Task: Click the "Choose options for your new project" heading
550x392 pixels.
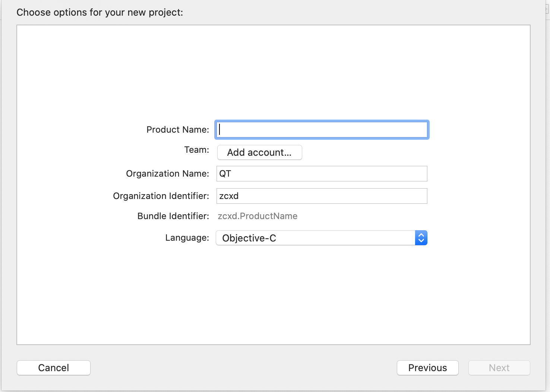Action: tap(100, 12)
